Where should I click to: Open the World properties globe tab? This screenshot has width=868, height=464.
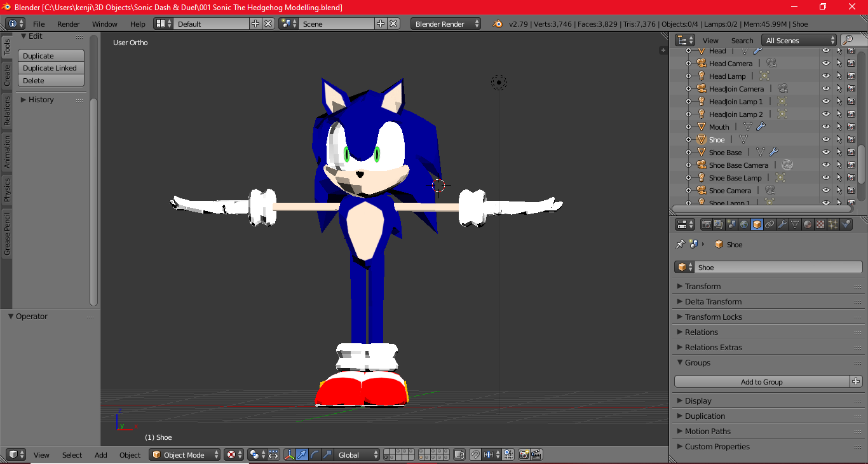pos(744,224)
